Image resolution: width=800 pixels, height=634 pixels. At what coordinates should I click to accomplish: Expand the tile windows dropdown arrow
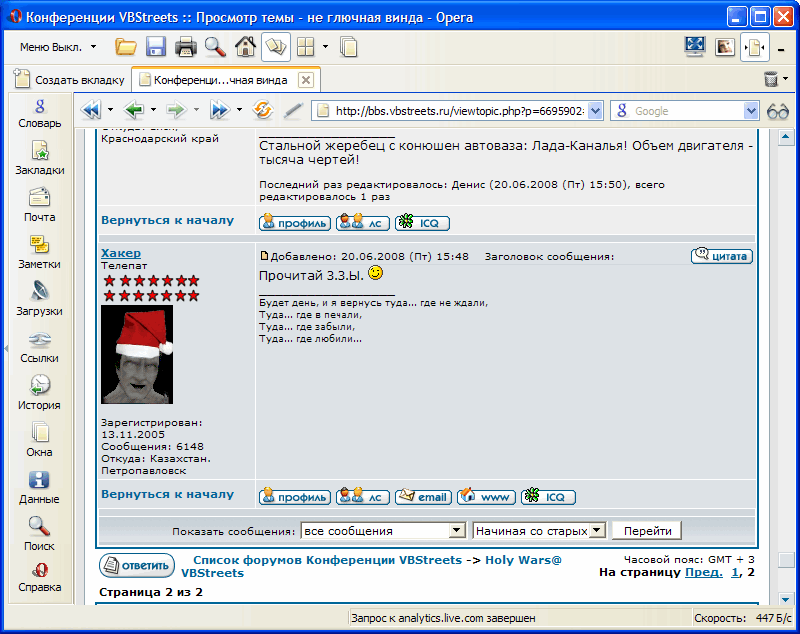[x=326, y=47]
